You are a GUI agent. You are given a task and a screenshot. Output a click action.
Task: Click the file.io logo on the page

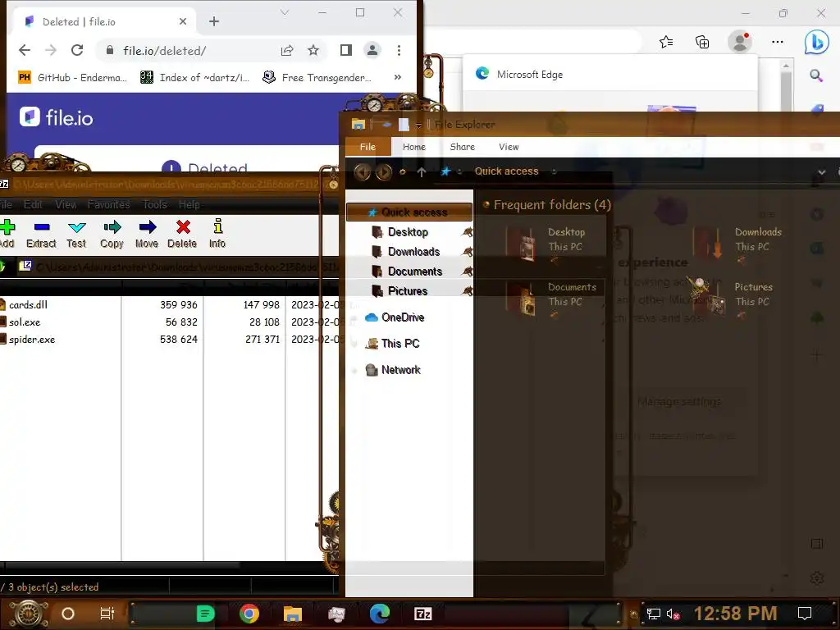coord(57,117)
